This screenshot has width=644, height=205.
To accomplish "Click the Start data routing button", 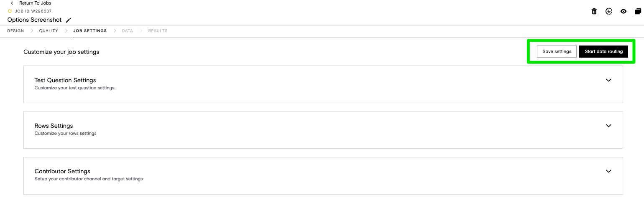I will point(603,51).
